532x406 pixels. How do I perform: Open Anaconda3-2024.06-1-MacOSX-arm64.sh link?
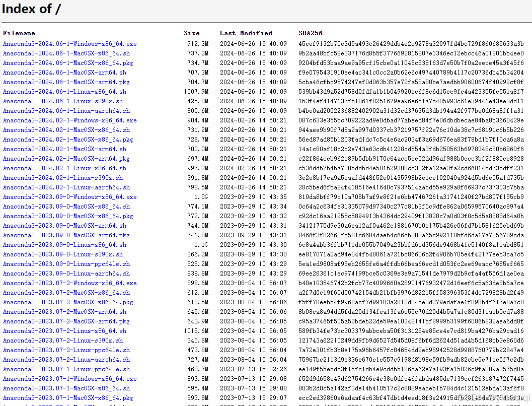point(64,73)
